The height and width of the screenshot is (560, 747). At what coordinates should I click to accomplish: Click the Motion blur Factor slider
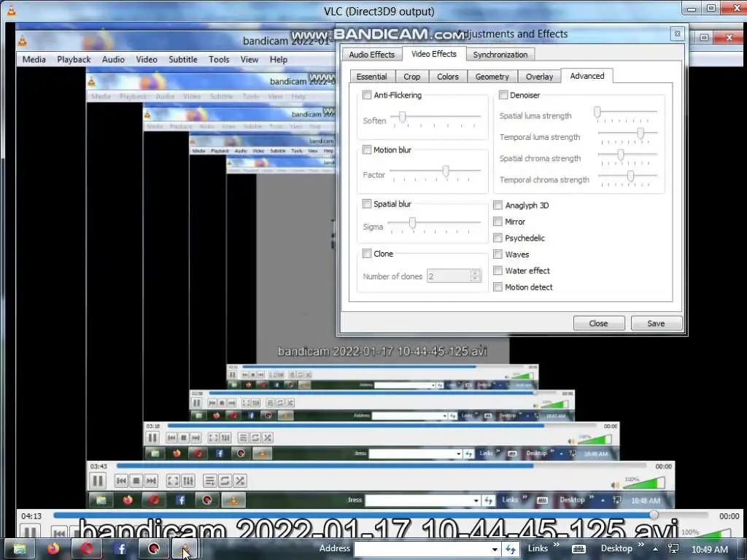[x=436, y=172]
